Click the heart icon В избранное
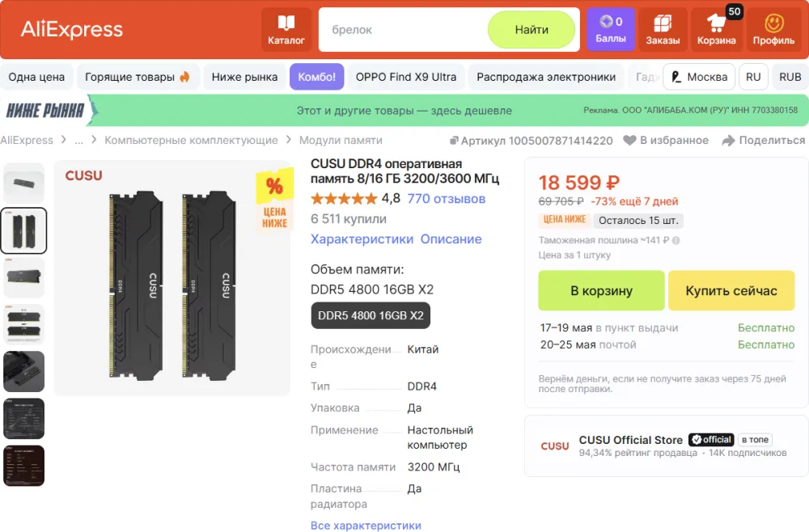Viewport: 809px width, 532px height. (629, 140)
